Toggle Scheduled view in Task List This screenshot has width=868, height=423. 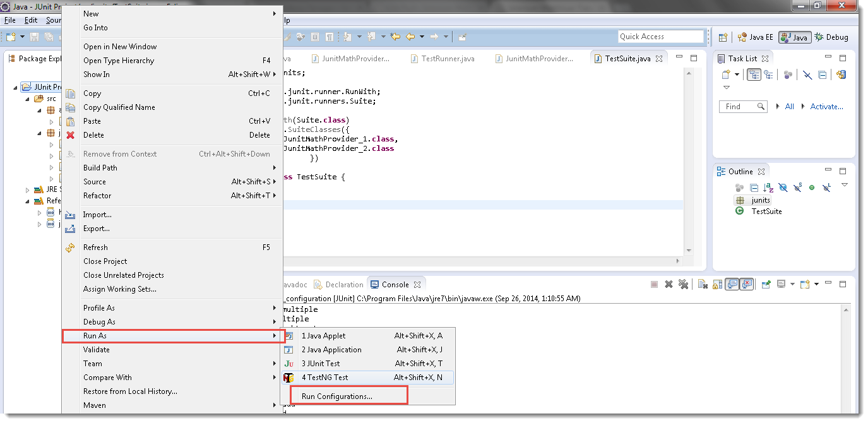(x=768, y=74)
